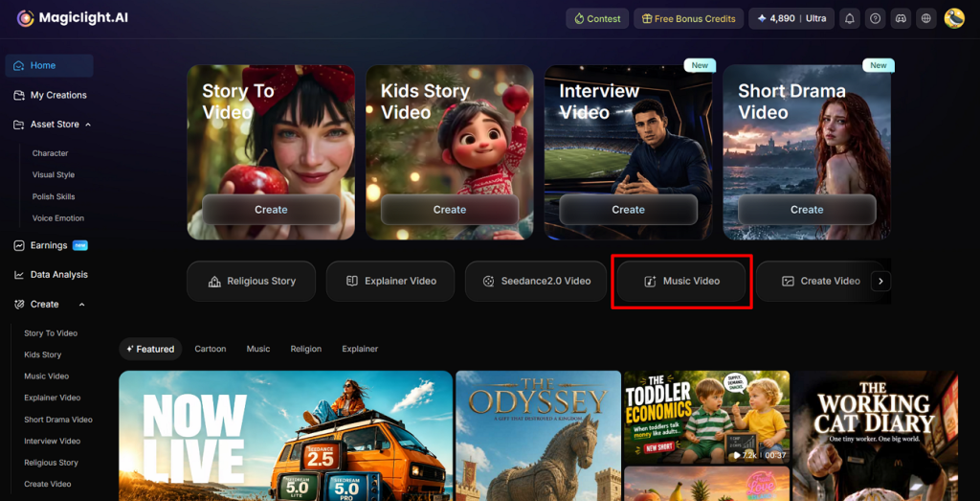Open the 4,890 Ultra credits button

(x=791, y=19)
